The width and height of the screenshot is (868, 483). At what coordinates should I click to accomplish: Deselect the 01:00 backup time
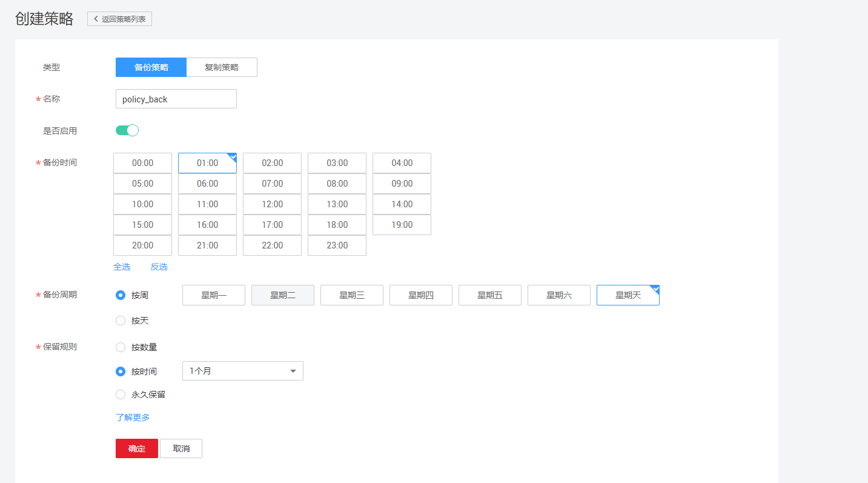pyautogui.click(x=207, y=163)
